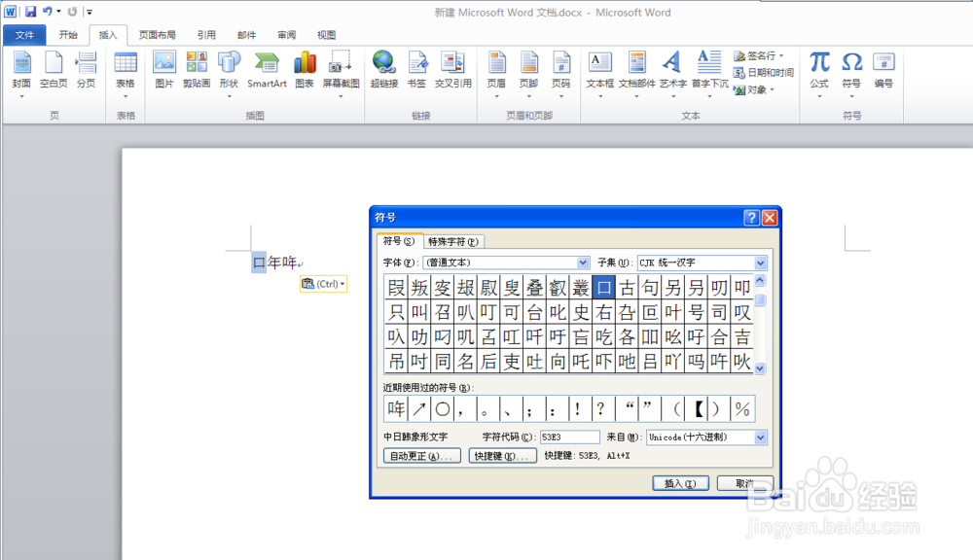Screen dimensions: 973x560
Task: Pick recently used arrow symbol ↗
Action: [x=419, y=408]
